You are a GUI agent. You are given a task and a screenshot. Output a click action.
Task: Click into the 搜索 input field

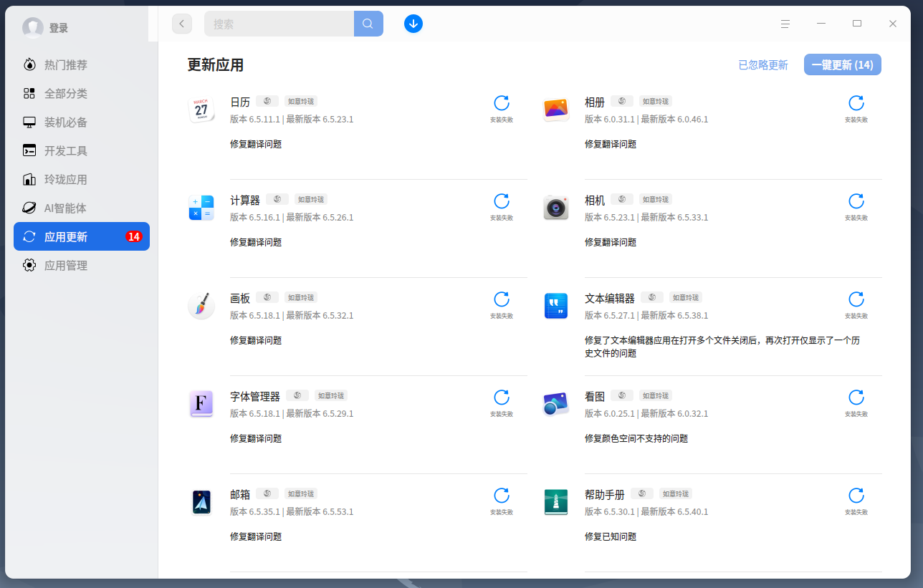tap(279, 24)
